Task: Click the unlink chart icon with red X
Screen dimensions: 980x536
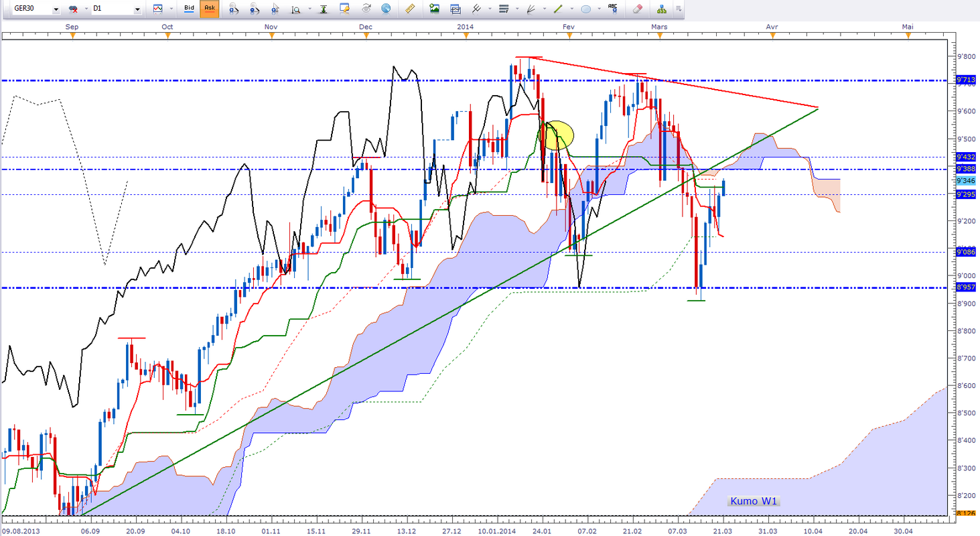Action: (72, 10)
